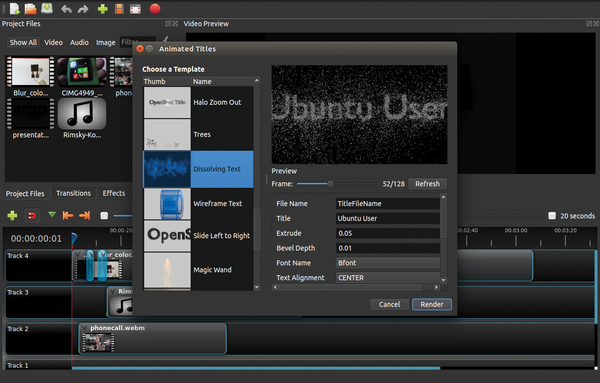Import files with the green plus toolbar icon
600x383 pixels.
103,8
